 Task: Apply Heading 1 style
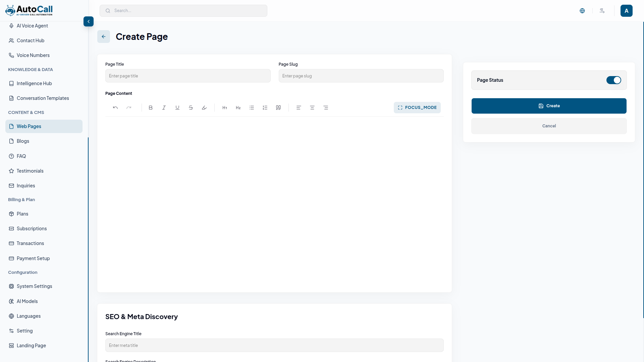tap(225, 108)
